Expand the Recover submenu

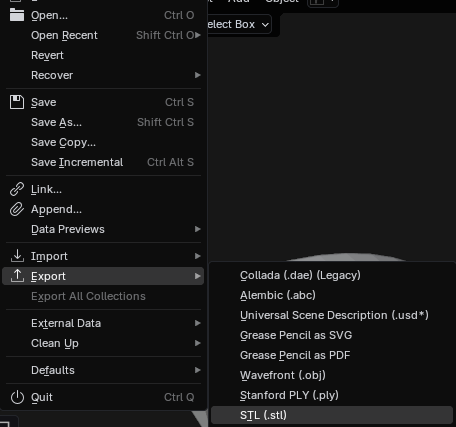point(103,75)
